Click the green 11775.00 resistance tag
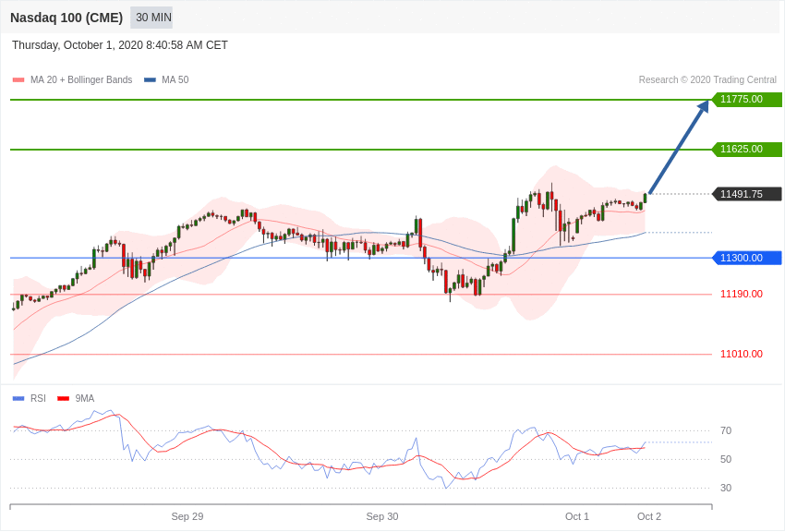 coord(747,99)
